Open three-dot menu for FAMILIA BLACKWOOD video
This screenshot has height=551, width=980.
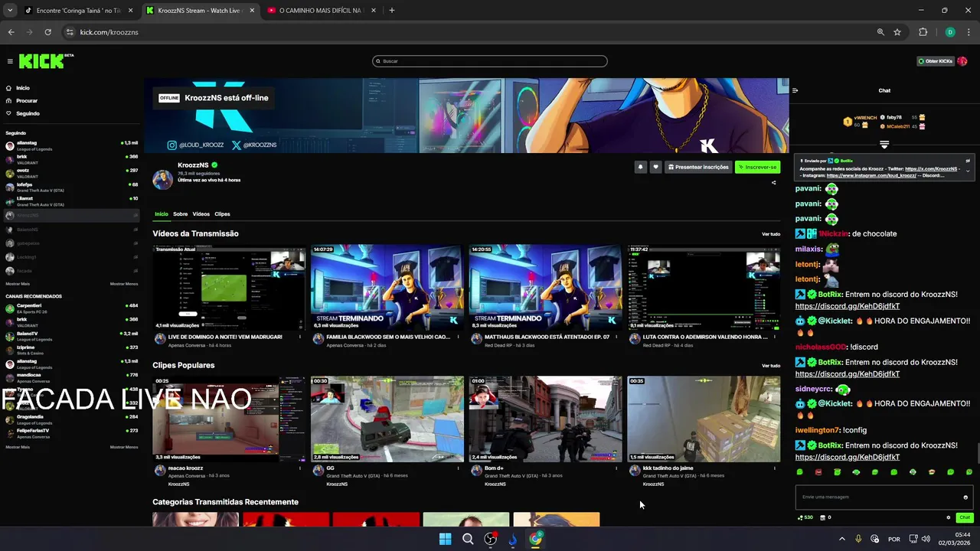pyautogui.click(x=458, y=337)
